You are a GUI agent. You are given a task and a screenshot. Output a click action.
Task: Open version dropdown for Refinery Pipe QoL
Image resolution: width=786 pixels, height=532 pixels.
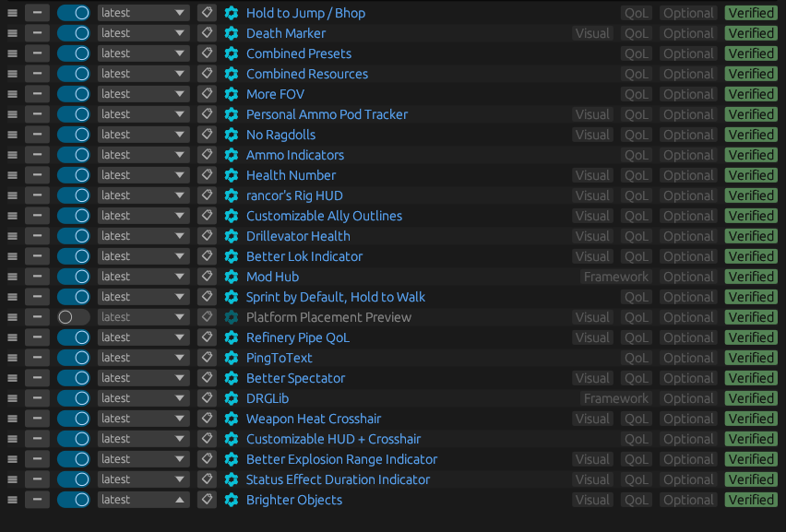[143, 337]
